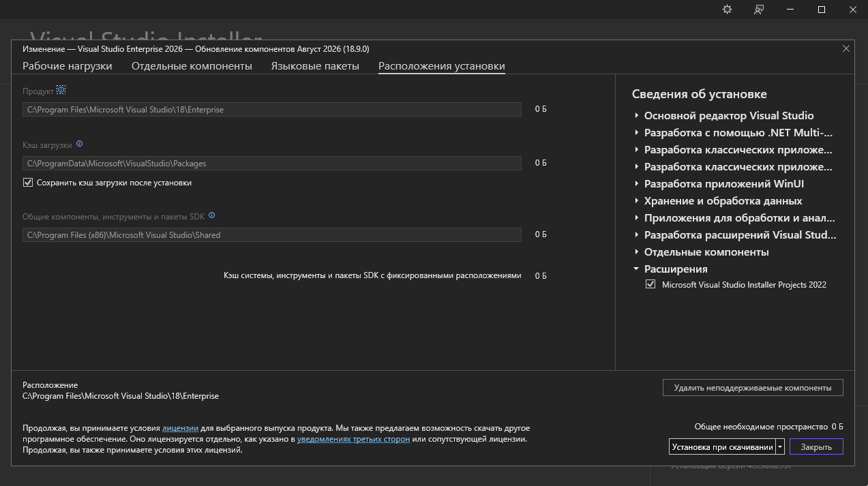The height and width of the screenshot is (486, 868).
Task: Open settings gear in the title bar
Action: coord(728,10)
